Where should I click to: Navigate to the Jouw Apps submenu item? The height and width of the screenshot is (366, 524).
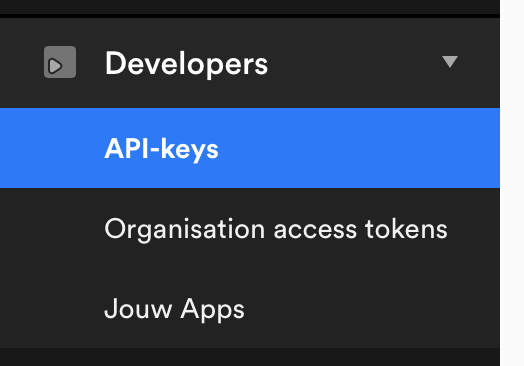250,309
